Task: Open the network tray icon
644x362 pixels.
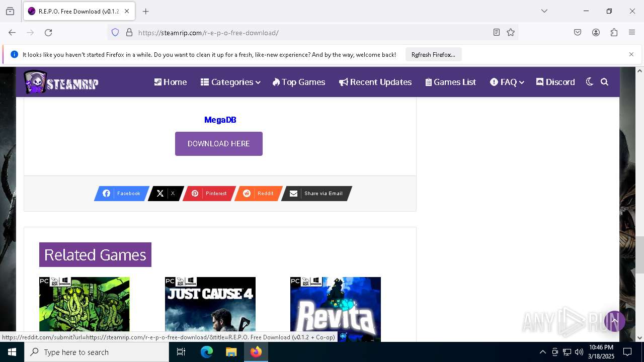Action: pos(567,352)
